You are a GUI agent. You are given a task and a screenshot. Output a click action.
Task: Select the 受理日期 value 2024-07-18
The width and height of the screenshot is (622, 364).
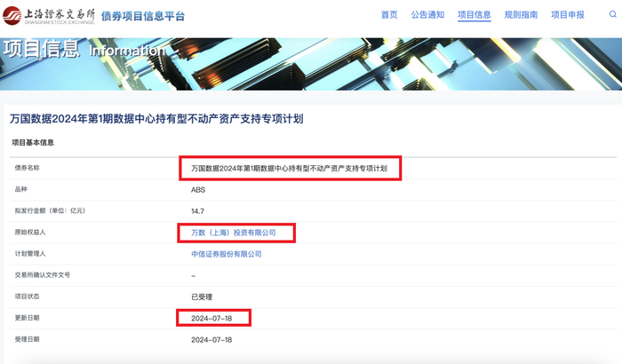tap(211, 339)
